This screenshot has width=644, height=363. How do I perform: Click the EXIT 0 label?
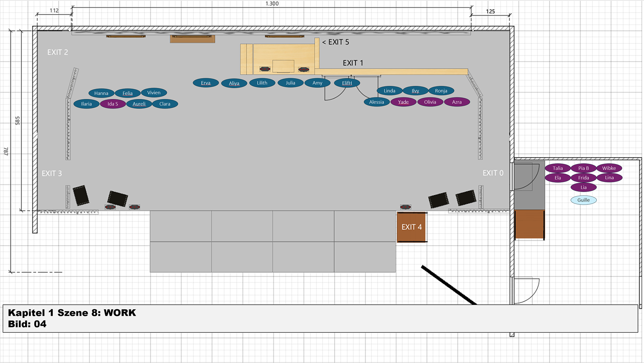coord(493,173)
